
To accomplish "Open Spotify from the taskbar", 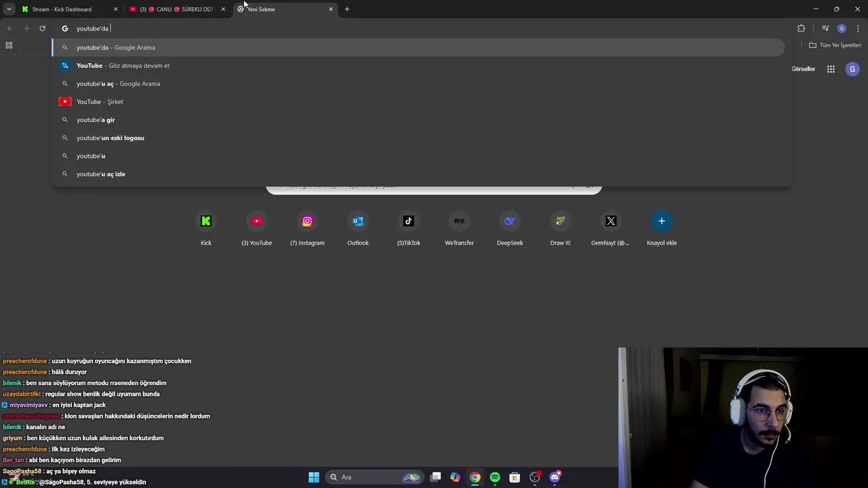I will 495,477.
